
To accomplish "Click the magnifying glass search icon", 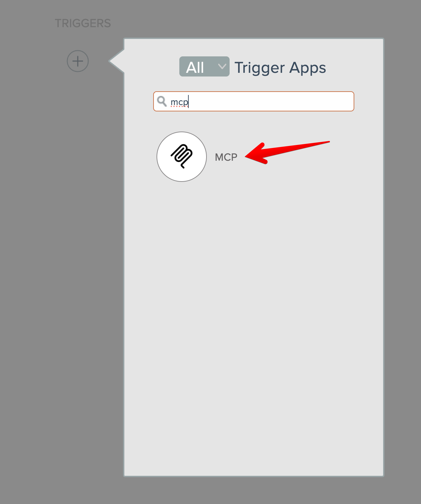I will click(162, 101).
